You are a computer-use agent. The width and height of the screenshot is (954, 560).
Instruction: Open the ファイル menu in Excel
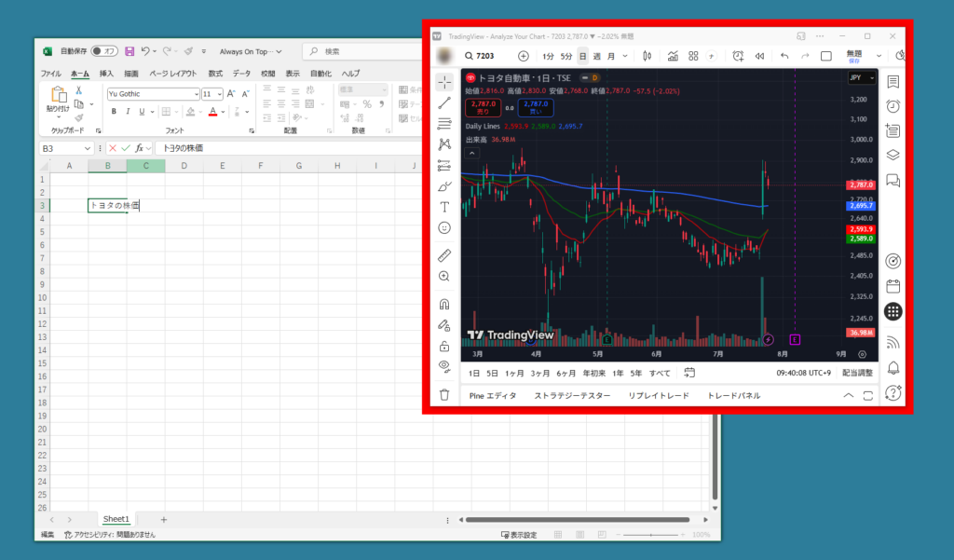tap(51, 74)
